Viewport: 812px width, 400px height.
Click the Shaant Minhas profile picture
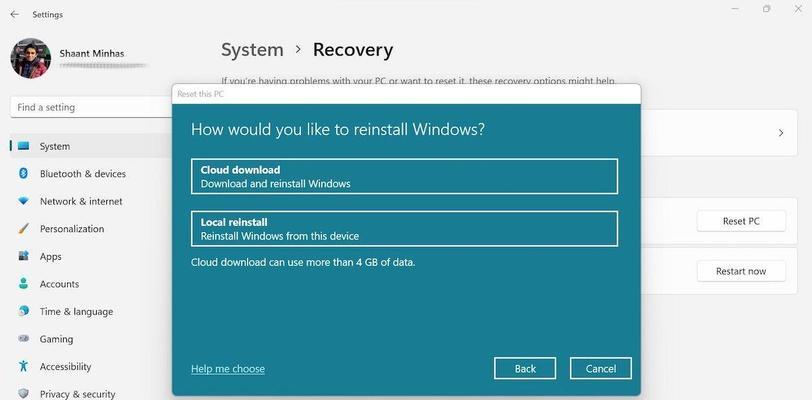[30, 58]
